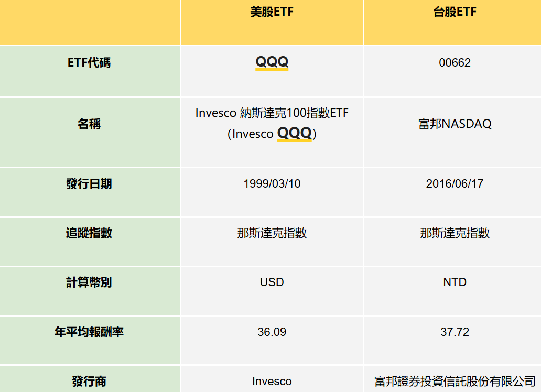Click the 36.09 return value
Screen dimensions: 541x392
pyautogui.click(x=272, y=332)
